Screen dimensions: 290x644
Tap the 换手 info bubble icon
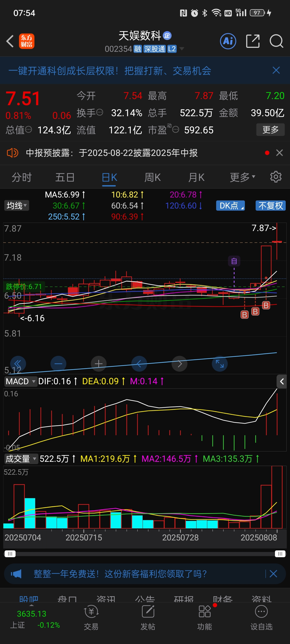click(100, 112)
